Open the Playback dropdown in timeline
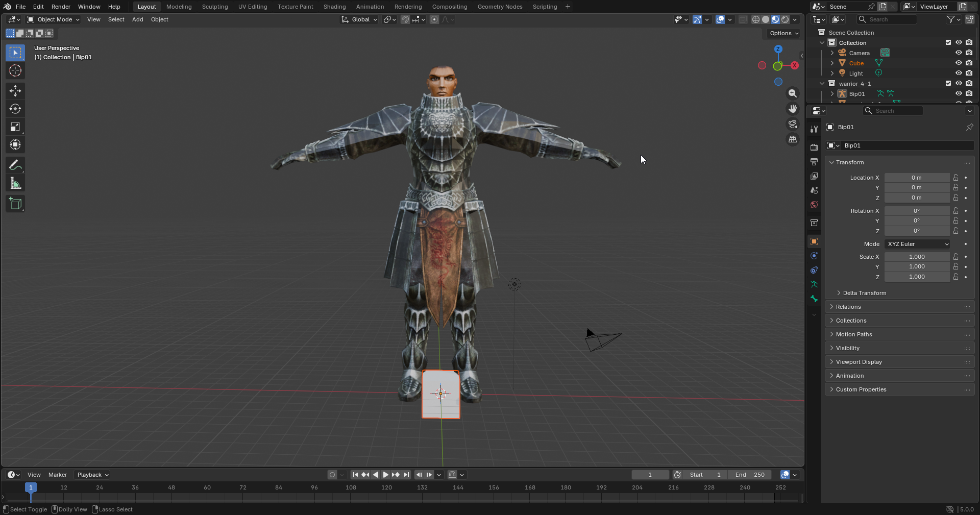Viewport: 980px width, 515px height. (x=92, y=475)
